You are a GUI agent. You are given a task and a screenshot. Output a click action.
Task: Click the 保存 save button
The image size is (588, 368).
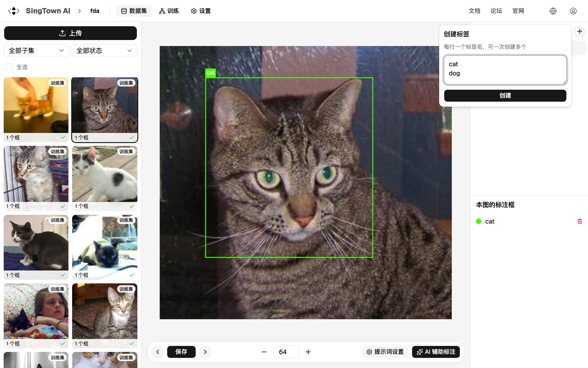click(181, 352)
